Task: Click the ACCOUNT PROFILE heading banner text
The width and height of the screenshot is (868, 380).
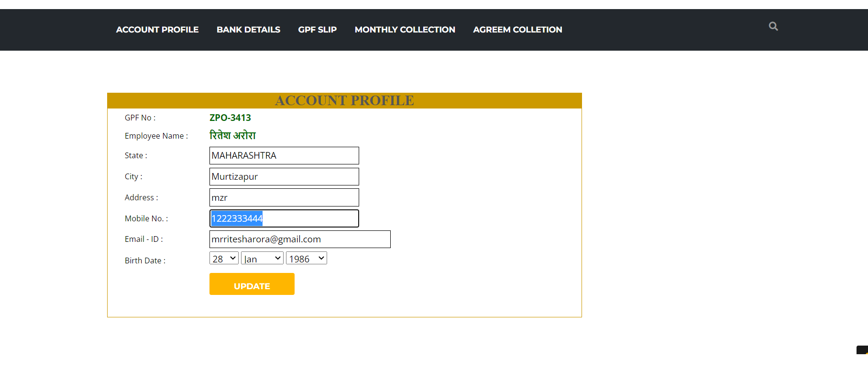Action: (x=344, y=101)
